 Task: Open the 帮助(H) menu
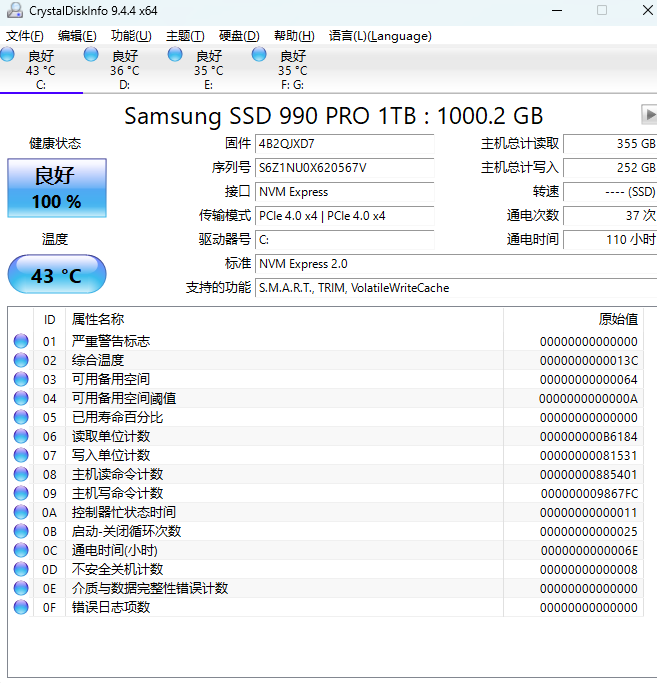tap(294, 36)
